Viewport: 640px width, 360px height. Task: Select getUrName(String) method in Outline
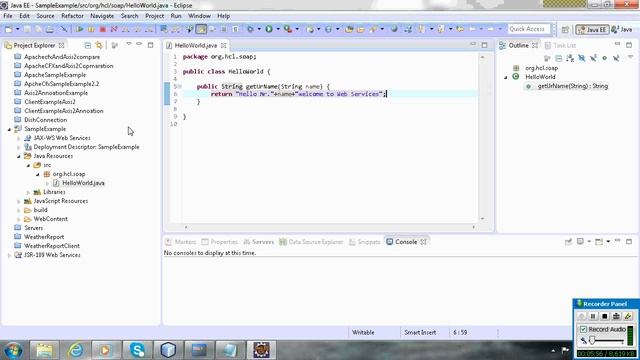(x=572, y=86)
